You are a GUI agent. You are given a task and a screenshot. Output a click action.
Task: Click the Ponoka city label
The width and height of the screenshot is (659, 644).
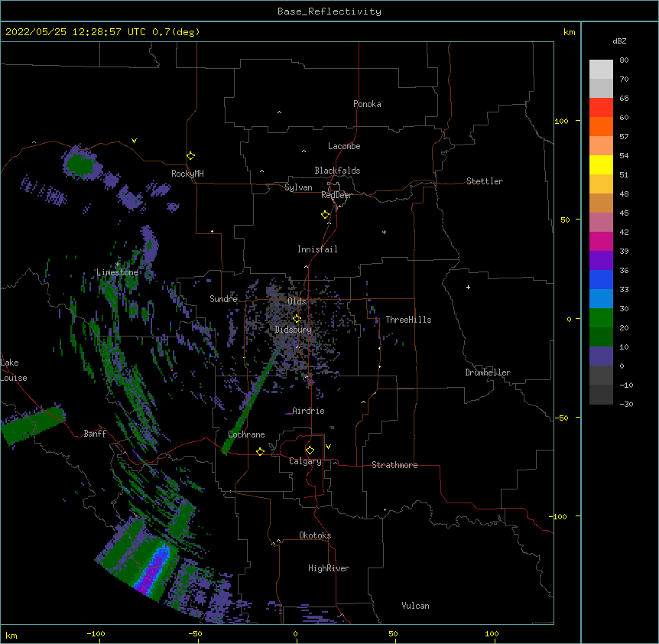click(367, 104)
